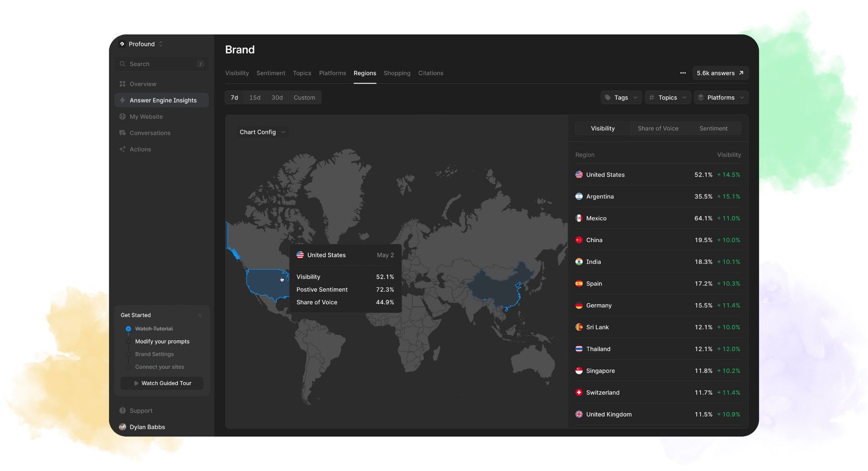This screenshot has height=471, width=868.
Task: Tick the Connect your sites step circle
Action: [x=128, y=367]
